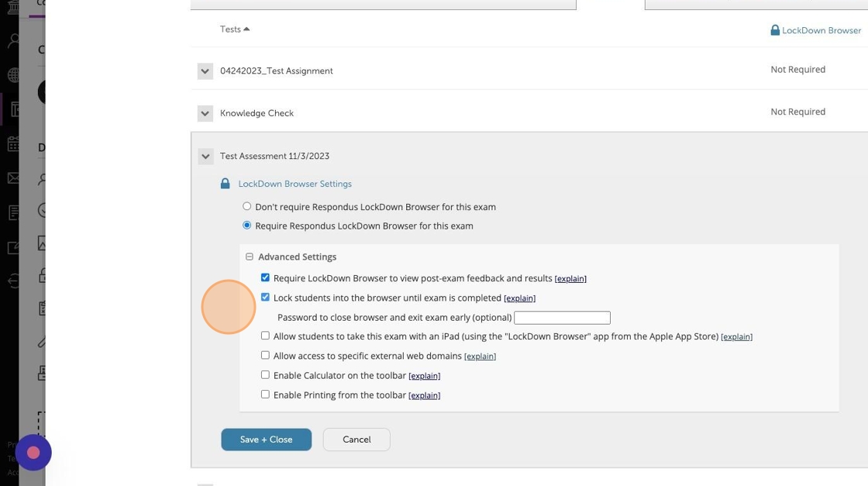The width and height of the screenshot is (868, 486).
Task: Expand the Knowledge Check row chevron
Action: tap(205, 113)
